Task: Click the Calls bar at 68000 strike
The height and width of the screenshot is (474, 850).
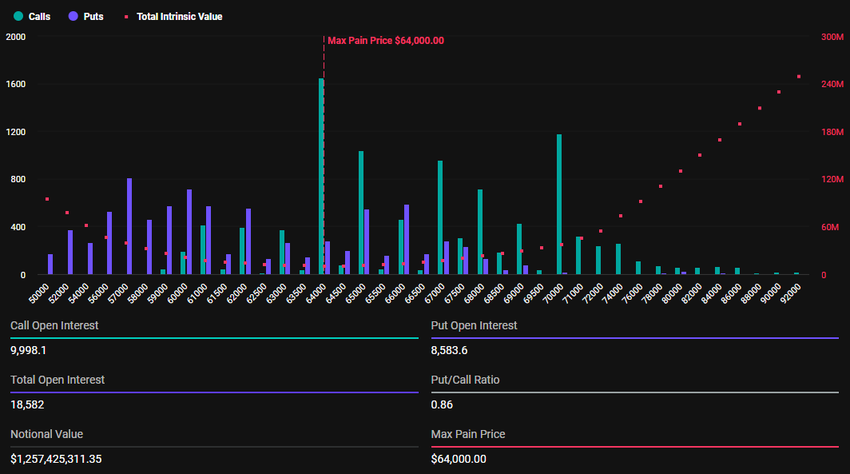Action: tap(480, 231)
